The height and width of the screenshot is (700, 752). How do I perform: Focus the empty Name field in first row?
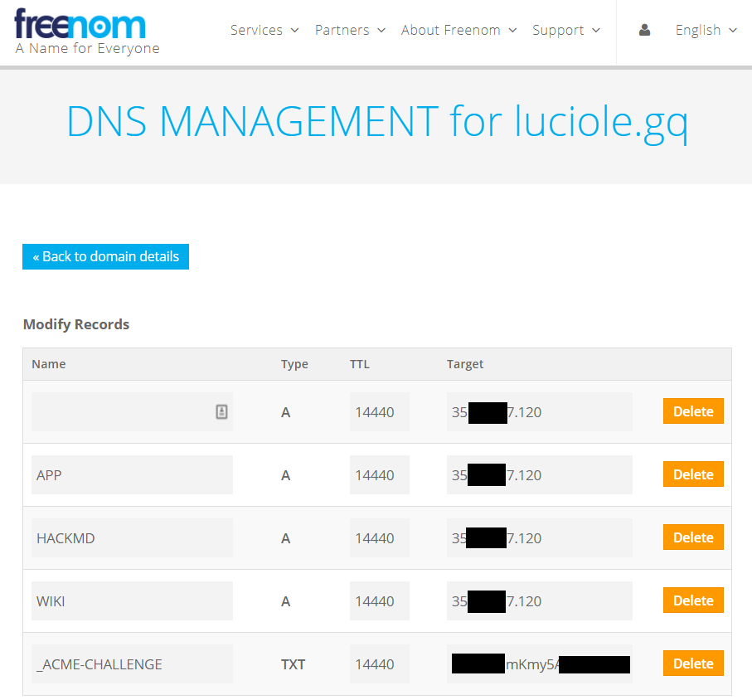click(132, 411)
